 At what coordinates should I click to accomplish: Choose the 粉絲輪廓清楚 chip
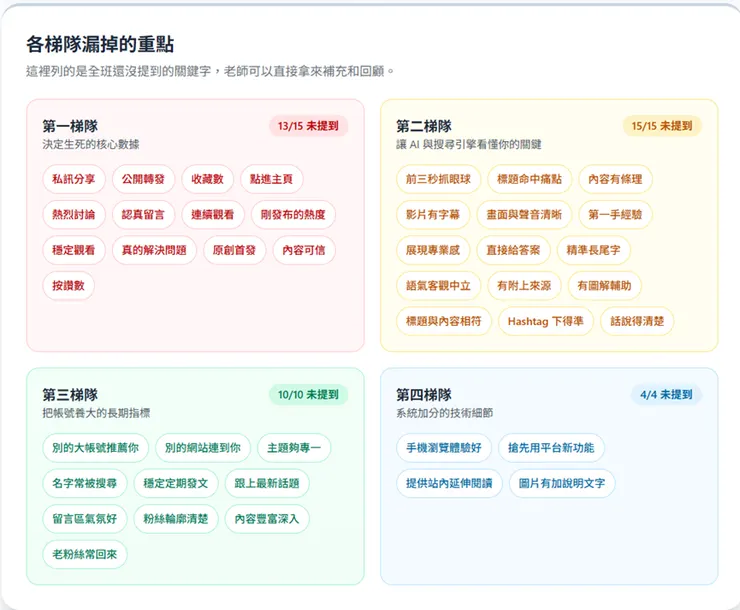(176, 519)
